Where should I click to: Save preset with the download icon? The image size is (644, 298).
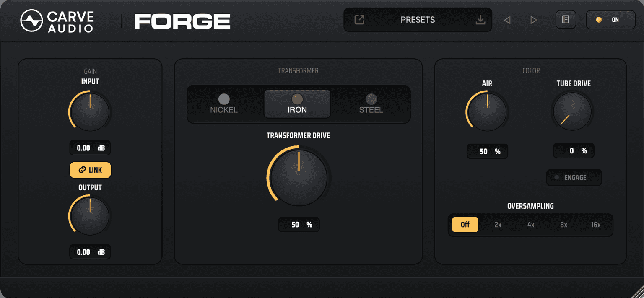pos(480,20)
